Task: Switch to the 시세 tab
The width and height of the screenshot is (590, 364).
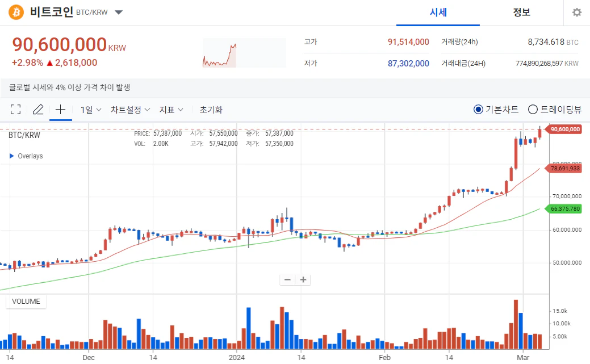Action: [438, 12]
